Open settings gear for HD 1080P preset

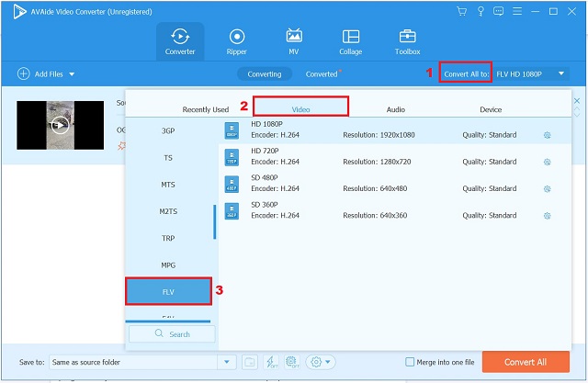point(547,135)
